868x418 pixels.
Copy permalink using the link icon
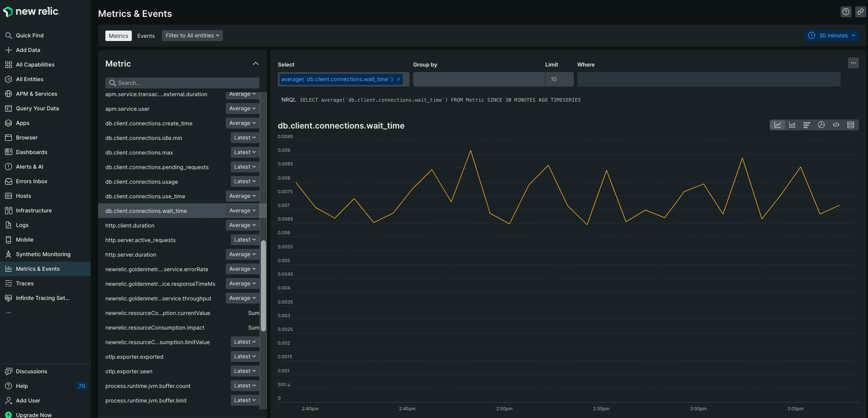(860, 12)
